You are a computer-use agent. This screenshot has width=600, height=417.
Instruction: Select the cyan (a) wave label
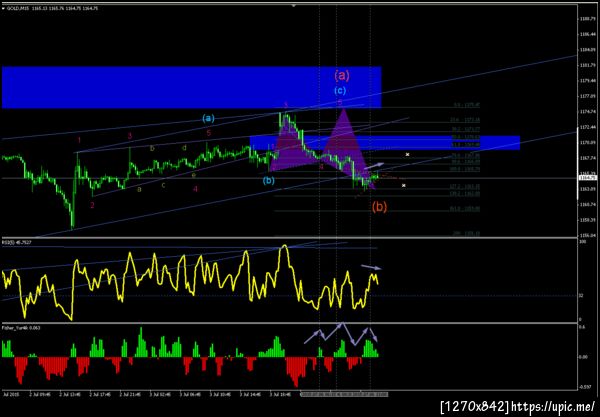208,118
